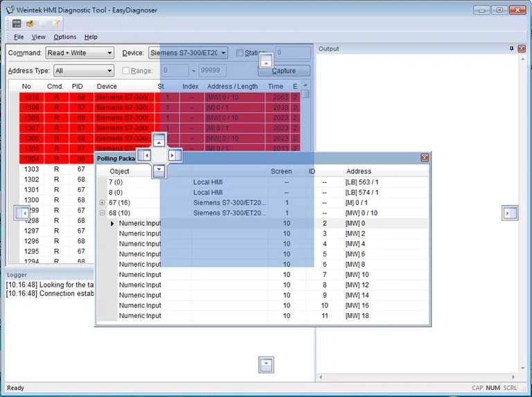This screenshot has height=397, width=532.
Task: Toggle the Station checkbox
Action: pos(240,53)
